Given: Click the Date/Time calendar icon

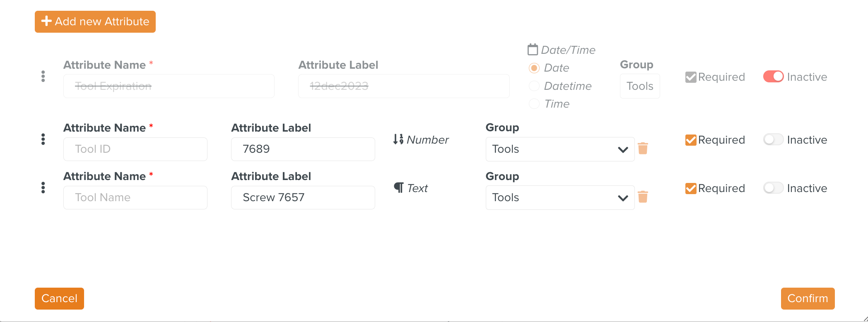Looking at the screenshot, I should coord(533,50).
